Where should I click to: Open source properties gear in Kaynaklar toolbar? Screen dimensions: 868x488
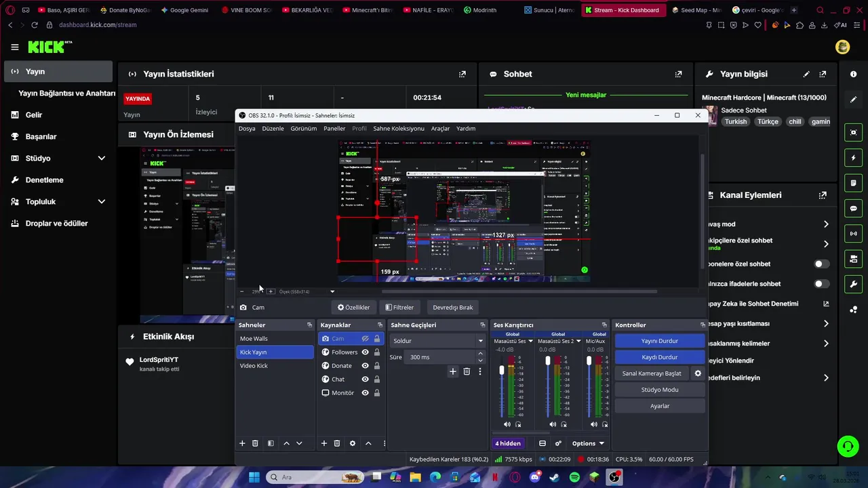click(x=353, y=443)
